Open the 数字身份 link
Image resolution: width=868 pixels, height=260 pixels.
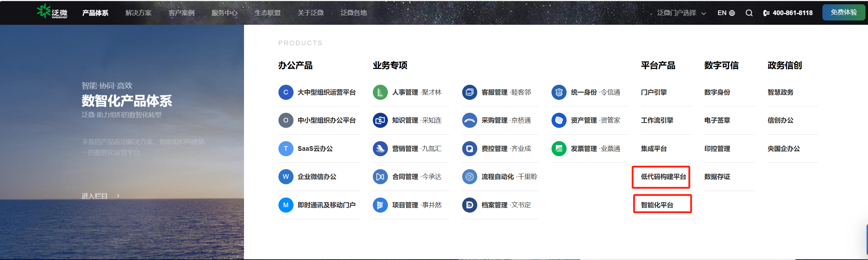(x=717, y=92)
